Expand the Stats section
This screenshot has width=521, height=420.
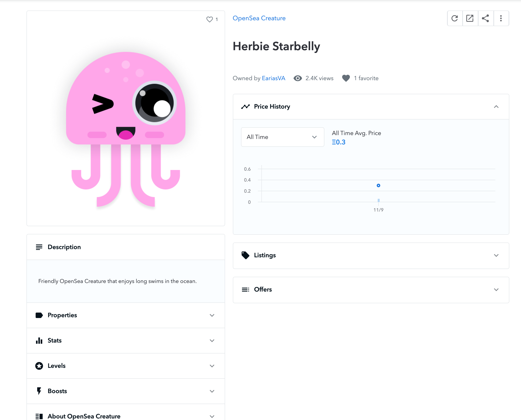tap(212, 341)
